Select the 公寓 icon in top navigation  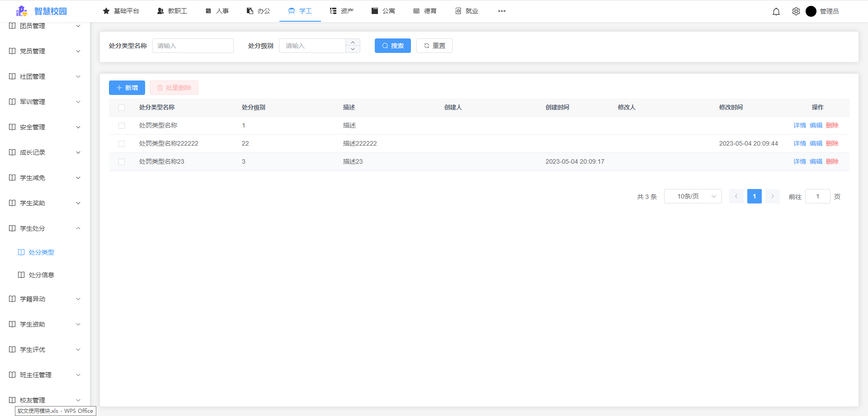tap(374, 10)
